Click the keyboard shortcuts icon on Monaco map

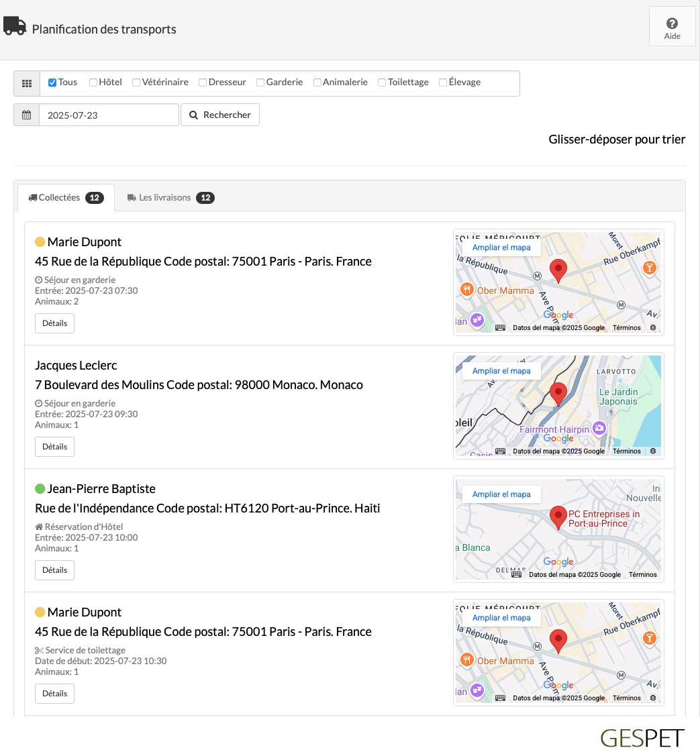pyautogui.click(x=501, y=451)
